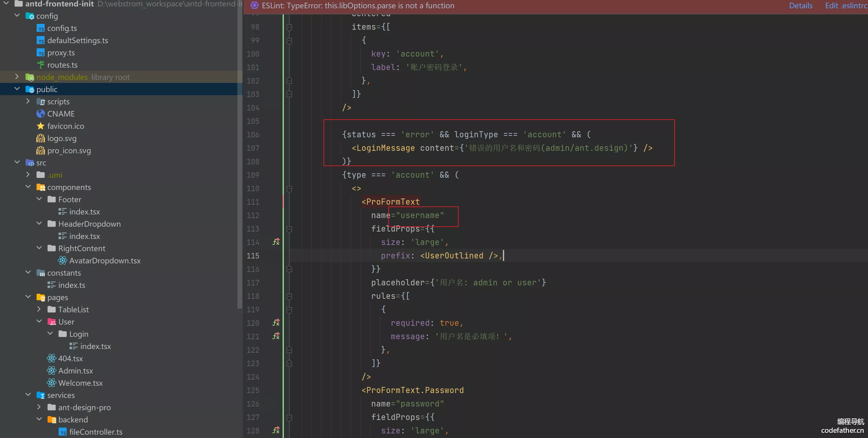The height and width of the screenshot is (438, 868).
Task: Click the pro_icon.svg file icon
Action: coord(40,150)
